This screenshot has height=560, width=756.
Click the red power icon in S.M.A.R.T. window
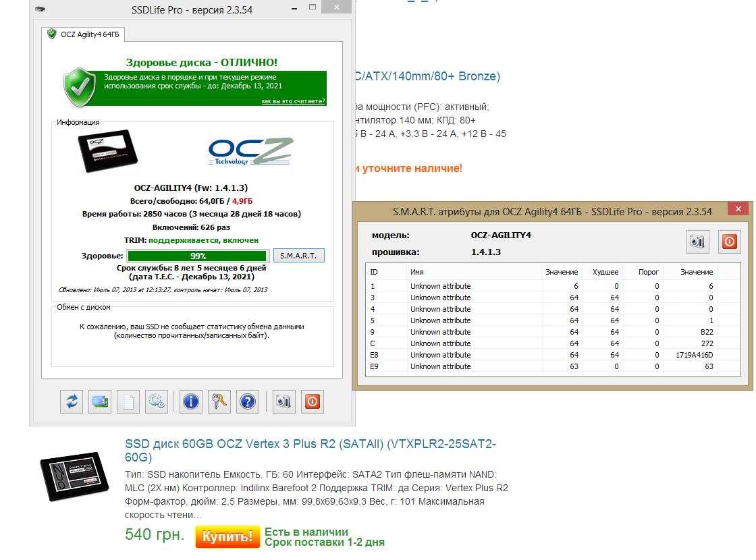730,242
